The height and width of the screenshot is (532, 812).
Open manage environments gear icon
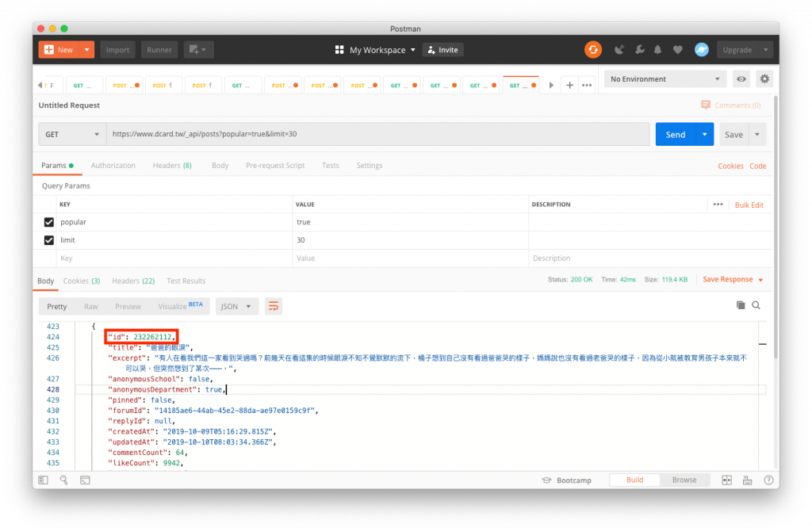coord(764,79)
